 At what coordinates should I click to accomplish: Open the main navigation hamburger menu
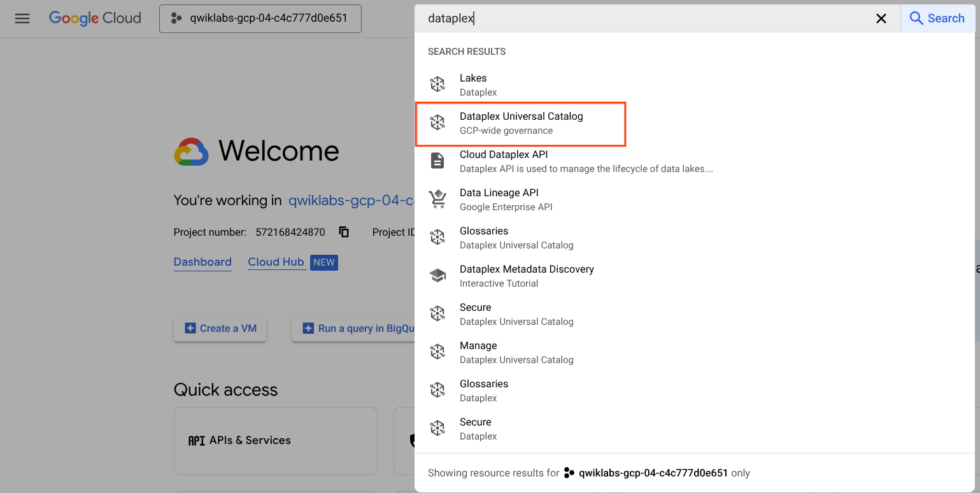coord(22,18)
